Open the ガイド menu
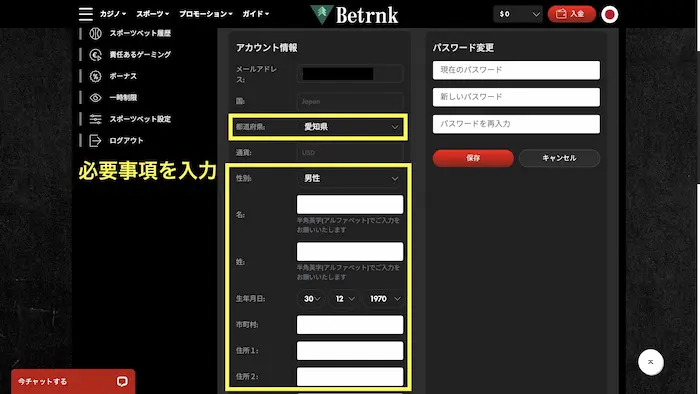This screenshot has height=394, width=700. [255, 14]
